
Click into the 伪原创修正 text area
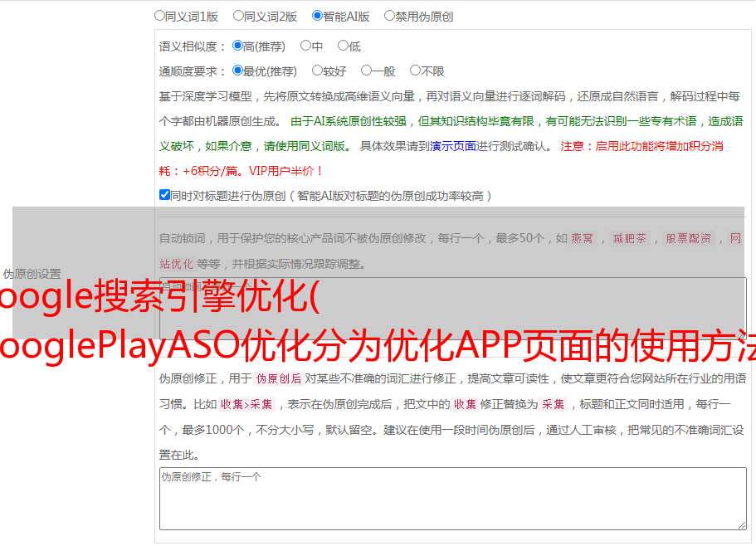click(452, 498)
